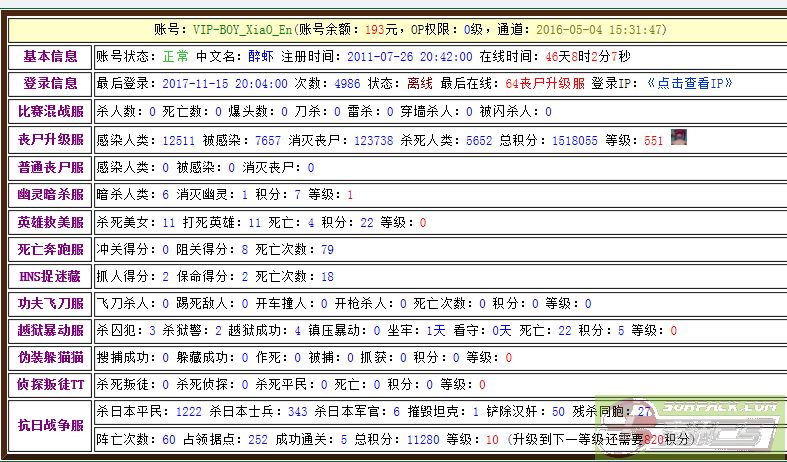
Task: Select the HNS捉迷藏 row header
Action: (50, 277)
